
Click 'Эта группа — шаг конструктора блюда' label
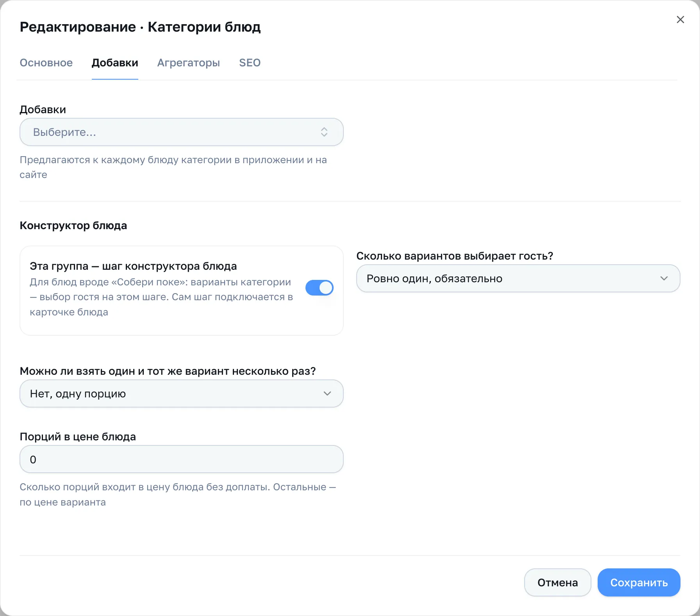coord(133,266)
